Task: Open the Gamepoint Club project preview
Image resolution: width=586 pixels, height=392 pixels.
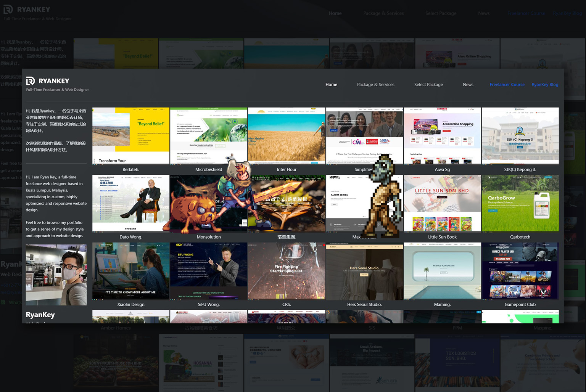Action: click(520, 271)
